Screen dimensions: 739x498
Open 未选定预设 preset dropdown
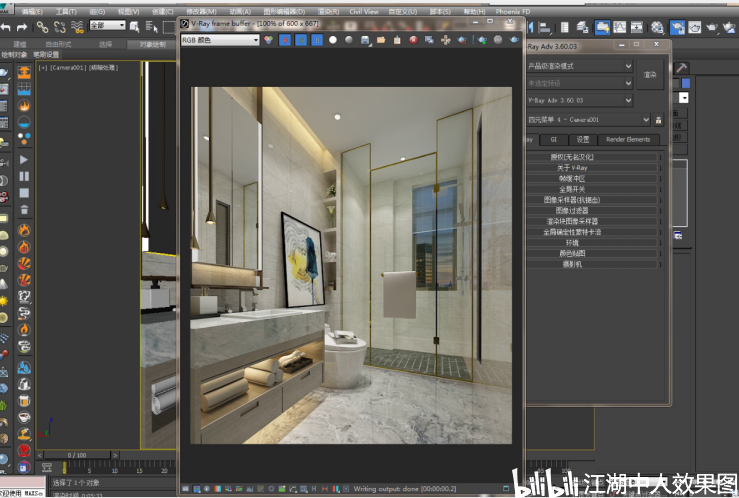[x=579, y=83]
